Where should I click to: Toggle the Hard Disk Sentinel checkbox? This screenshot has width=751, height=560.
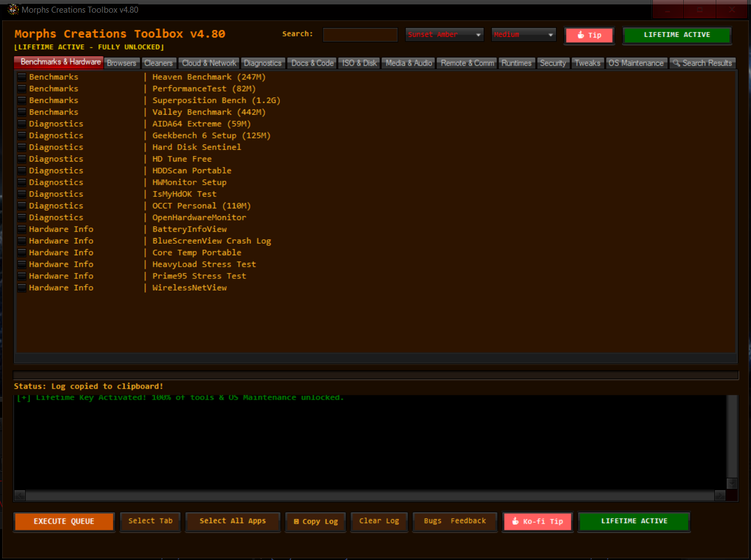pos(22,147)
